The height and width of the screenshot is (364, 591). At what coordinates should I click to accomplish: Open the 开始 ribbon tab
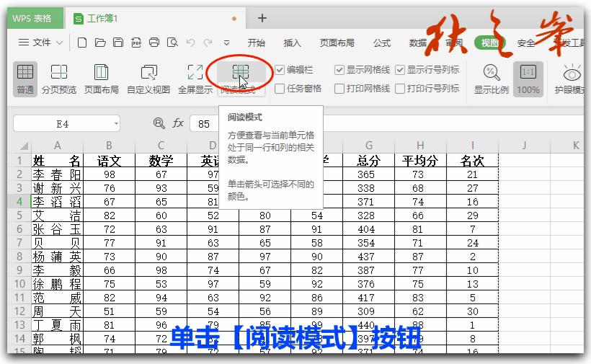click(257, 43)
